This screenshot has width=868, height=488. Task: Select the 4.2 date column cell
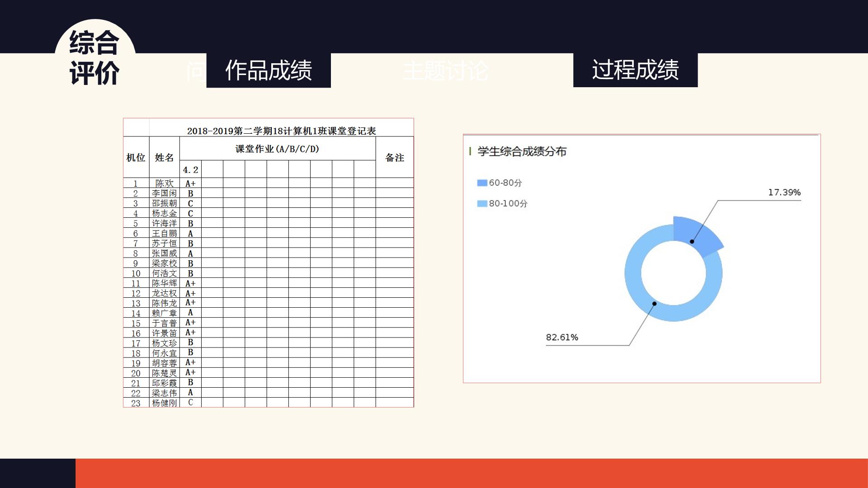click(190, 169)
